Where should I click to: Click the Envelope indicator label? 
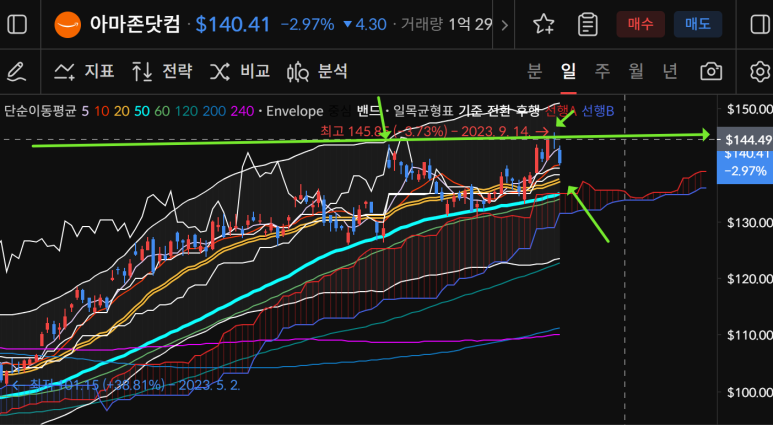point(294,111)
